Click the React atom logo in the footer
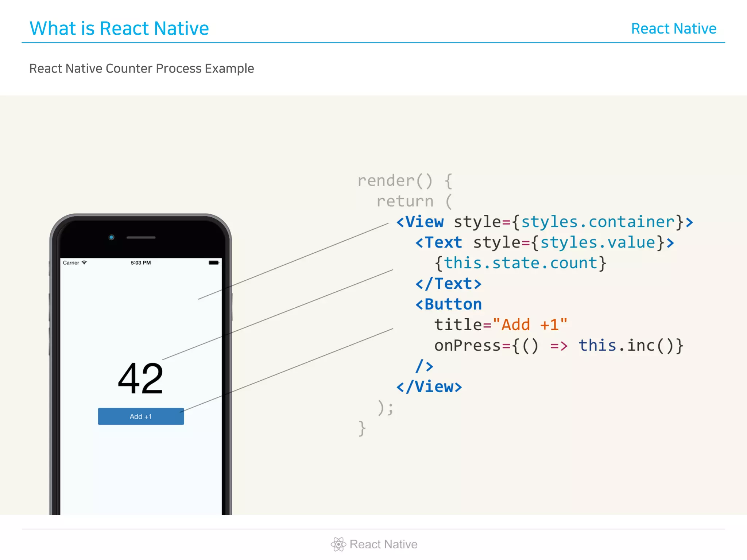 (x=338, y=544)
